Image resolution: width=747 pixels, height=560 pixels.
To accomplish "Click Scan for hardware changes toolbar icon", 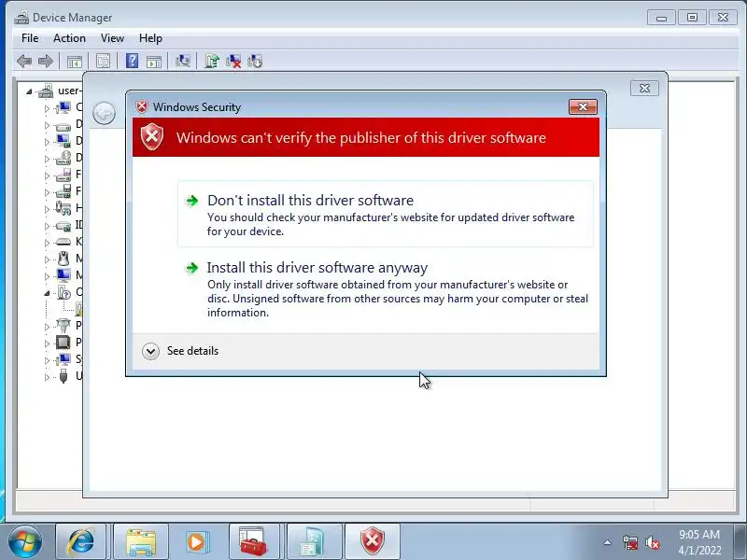I will pyautogui.click(x=183, y=61).
